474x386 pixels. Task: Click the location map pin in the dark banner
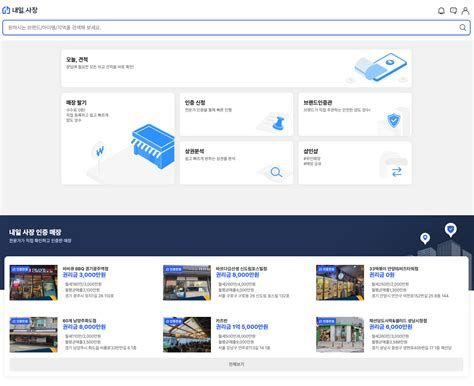[x=425, y=238]
